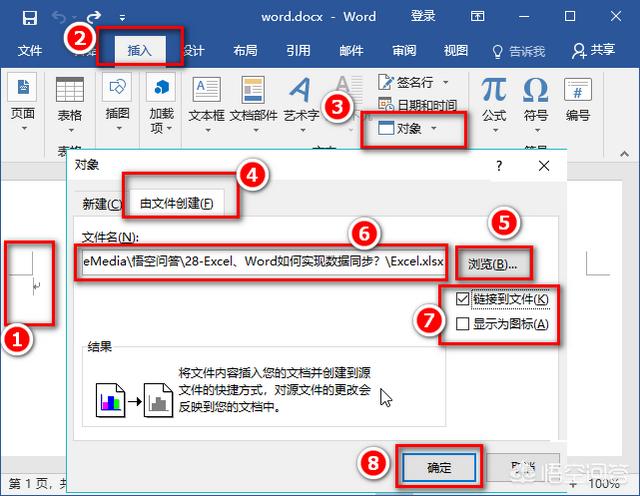Viewport: 640px width, 496px height.
Task: Open the ribbon display options icon
Action: coord(478,17)
